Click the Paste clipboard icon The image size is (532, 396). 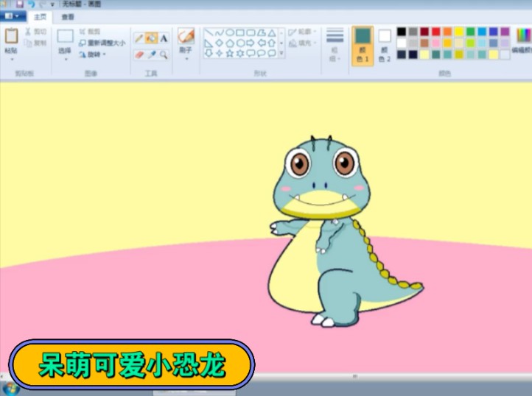[x=11, y=35]
